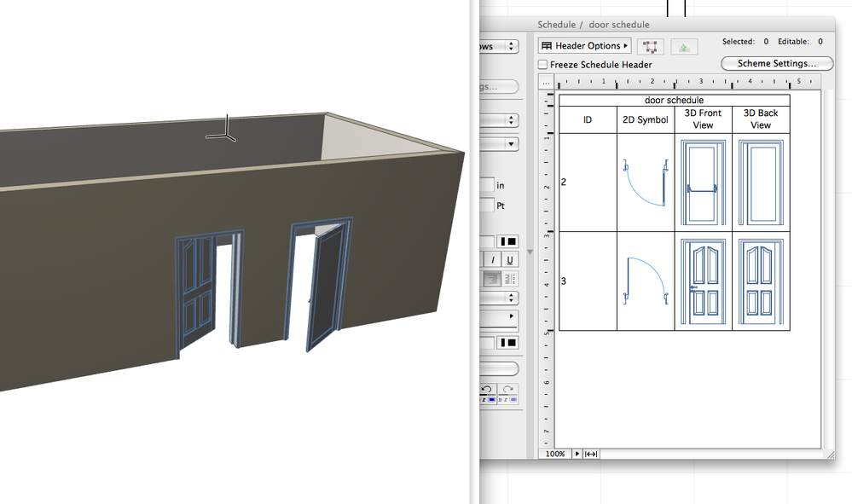Click the ruler corner ellipsis button
The width and height of the screenshot is (852, 504).
click(x=546, y=83)
